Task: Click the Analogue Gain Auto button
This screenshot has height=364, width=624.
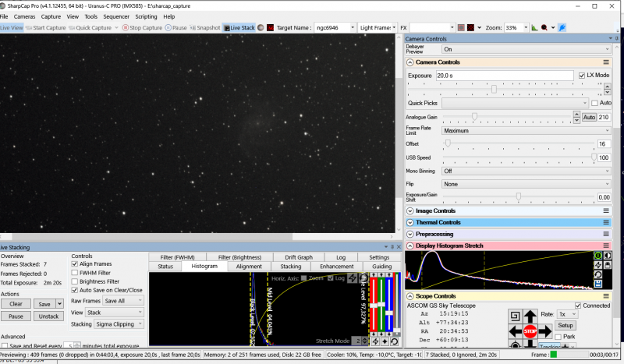Action: [589, 118]
